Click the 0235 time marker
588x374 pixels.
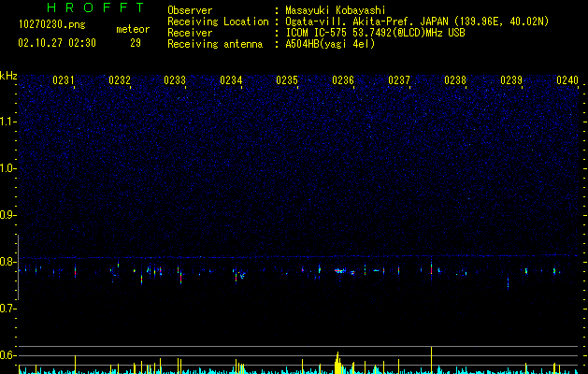tap(287, 80)
